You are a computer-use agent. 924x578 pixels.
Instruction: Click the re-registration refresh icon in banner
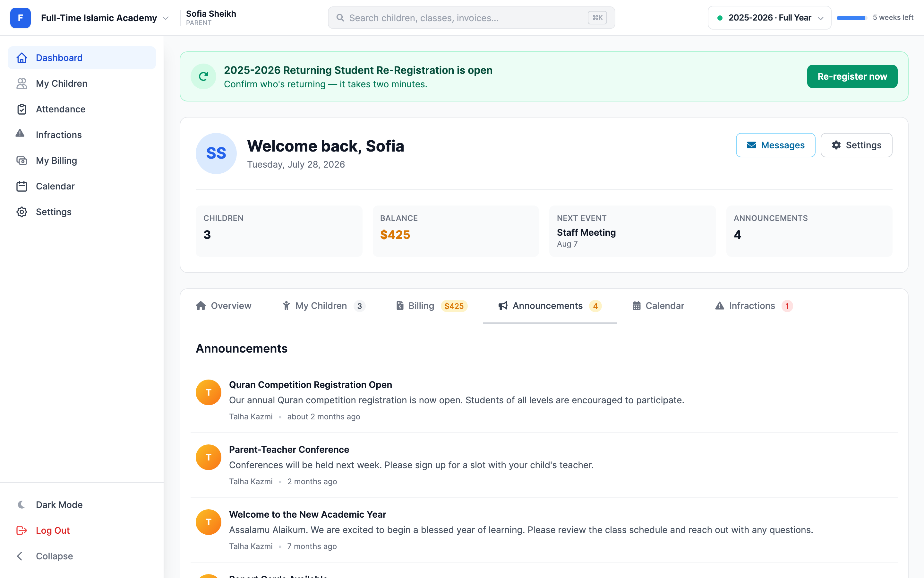(203, 76)
